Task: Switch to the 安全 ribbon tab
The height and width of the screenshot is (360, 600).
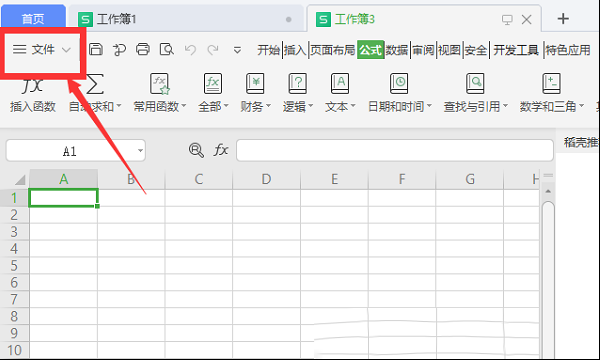Action: [476, 50]
